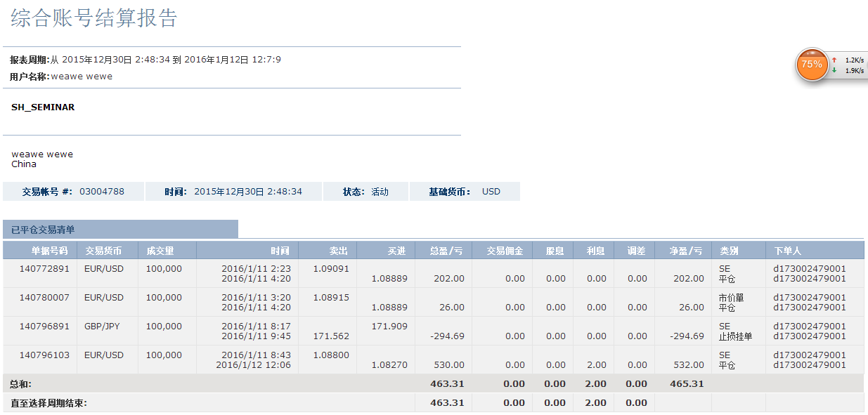Click the 类别 column header
This screenshot has width=868, height=415.
coord(729,251)
